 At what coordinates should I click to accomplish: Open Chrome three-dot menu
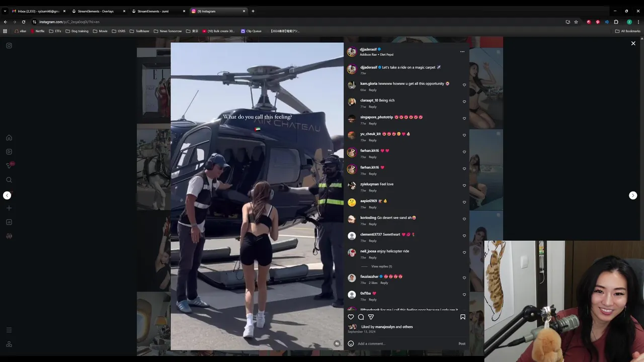637,22
